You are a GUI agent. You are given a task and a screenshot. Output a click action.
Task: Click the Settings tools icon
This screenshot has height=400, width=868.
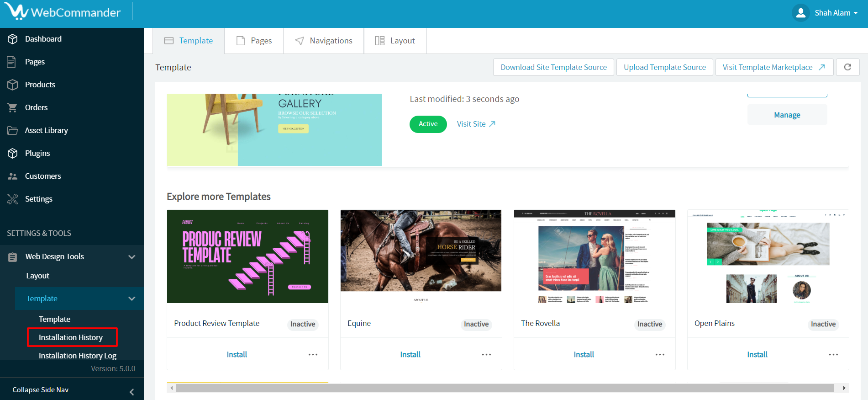(x=13, y=199)
